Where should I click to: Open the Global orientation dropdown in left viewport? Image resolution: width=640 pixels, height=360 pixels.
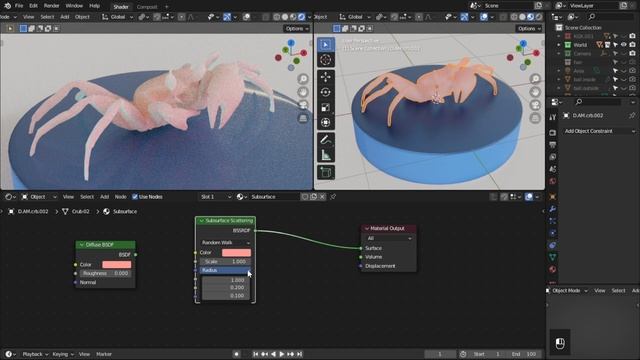pos(118,17)
